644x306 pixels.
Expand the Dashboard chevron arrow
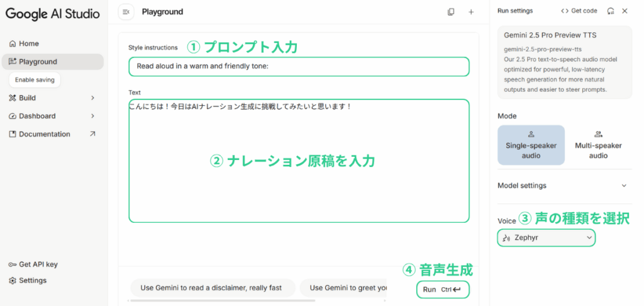pyautogui.click(x=93, y=116)
